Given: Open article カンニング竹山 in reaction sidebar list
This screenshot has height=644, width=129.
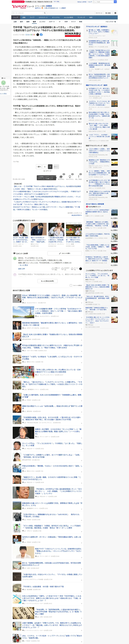Looking at the screenshot, I should pyautogui.click(x=97, y=276).
